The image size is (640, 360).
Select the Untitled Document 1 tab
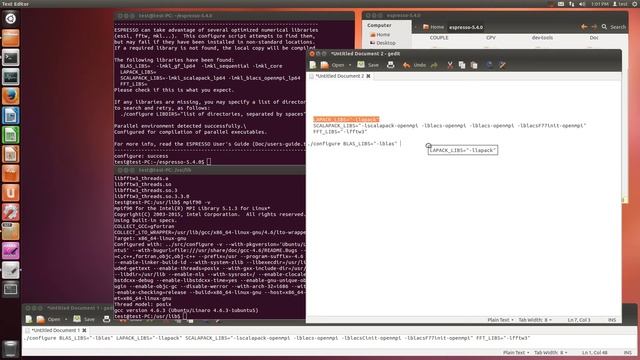56,330
